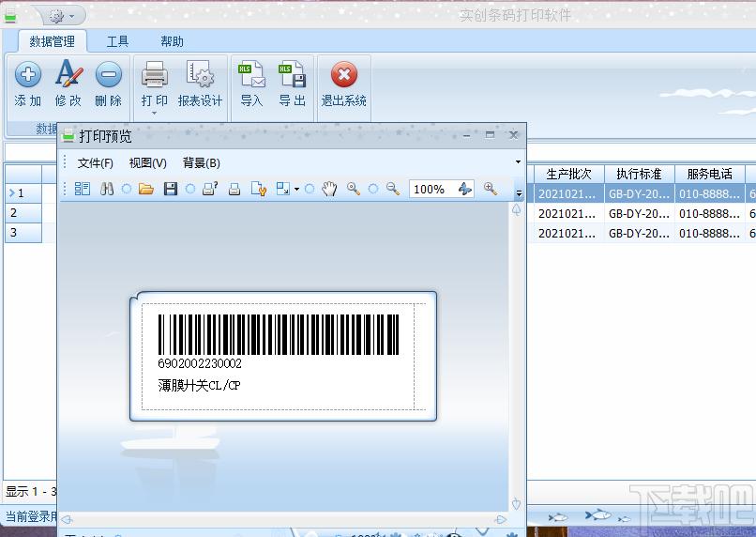Viewport: 756px width, 537px height.
Task: Click the magnifier tool icon
Action: click(x=354, y=189)
